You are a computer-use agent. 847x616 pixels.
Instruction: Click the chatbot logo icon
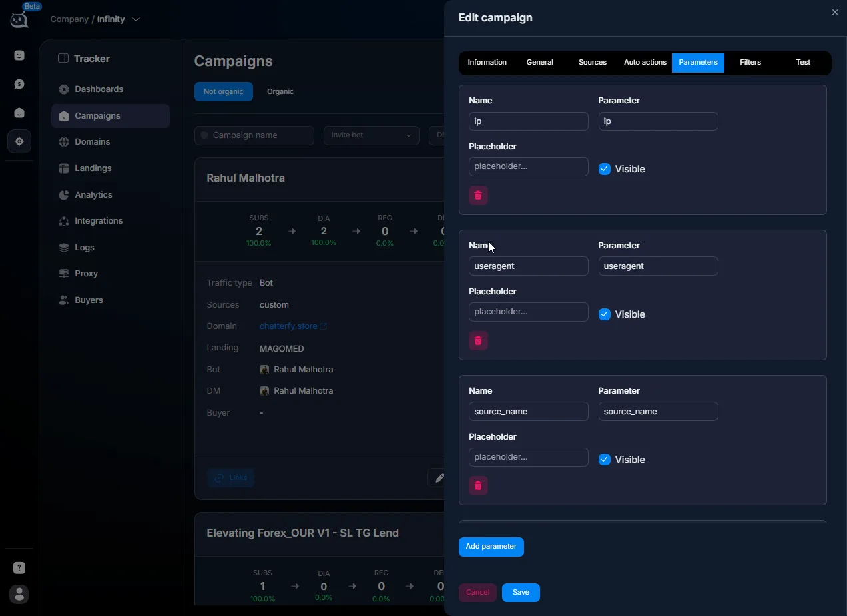tap(19, 19)
